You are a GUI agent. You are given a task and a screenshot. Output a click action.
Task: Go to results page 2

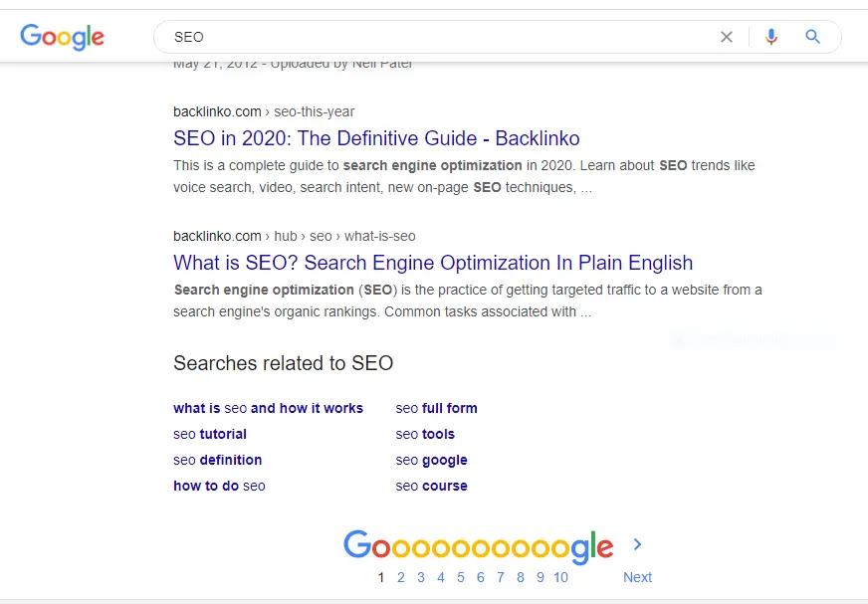401,577
